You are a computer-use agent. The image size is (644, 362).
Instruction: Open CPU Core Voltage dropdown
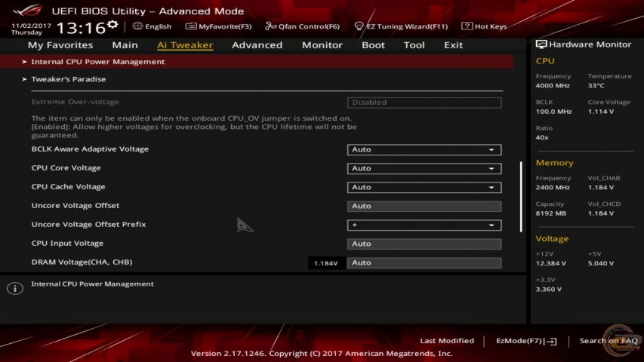pos(424,168)
